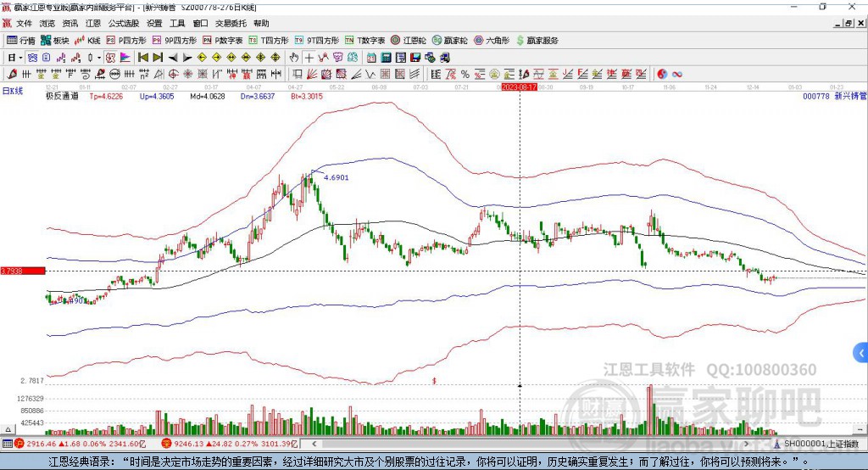Expand the candle style dropdown arrow

(99, 57)
